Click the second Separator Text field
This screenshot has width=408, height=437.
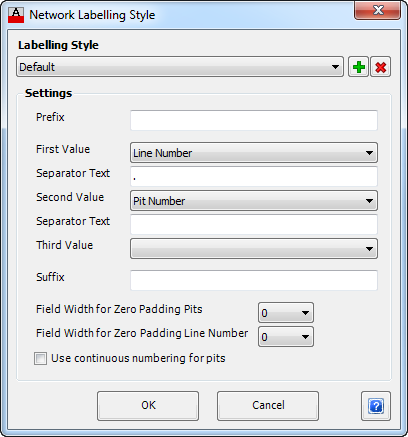[254, 225]
